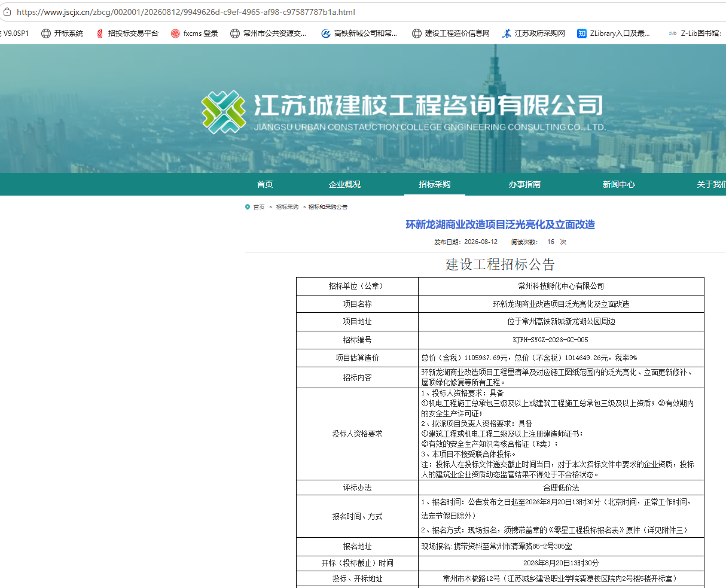Click the Z-Lib图书馆 bookmark favicon
Image resolution: width=726 pixels, height=588 pixels.
(x=673, y=33)
